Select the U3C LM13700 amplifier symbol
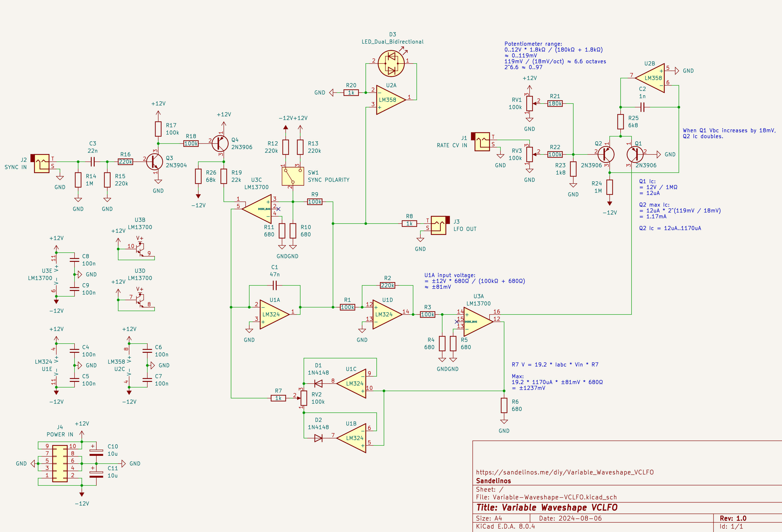This screenshot has width=782, height=532. point(257,209)
